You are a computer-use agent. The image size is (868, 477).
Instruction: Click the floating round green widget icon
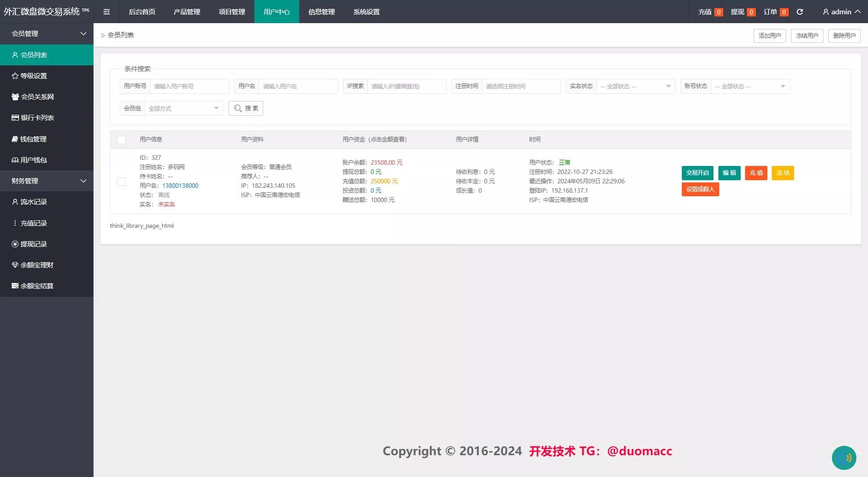pyautogui.click(x=844, y=458)
